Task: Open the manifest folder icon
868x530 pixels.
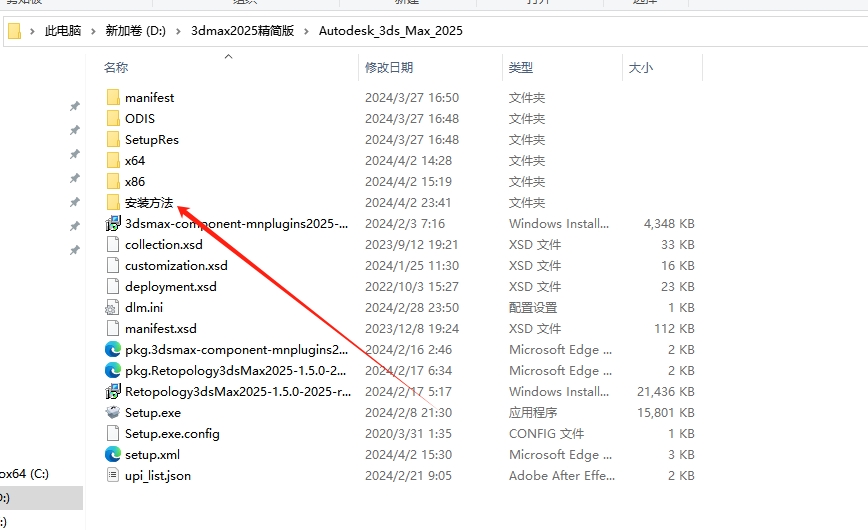Action: pos(113,97)
